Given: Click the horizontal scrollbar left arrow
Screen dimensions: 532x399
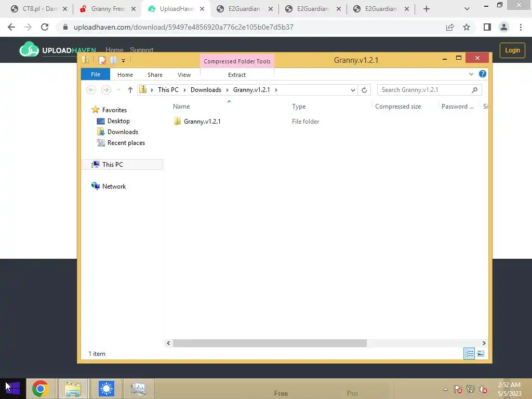Looking at the screenshot, I should coord(168,343).
